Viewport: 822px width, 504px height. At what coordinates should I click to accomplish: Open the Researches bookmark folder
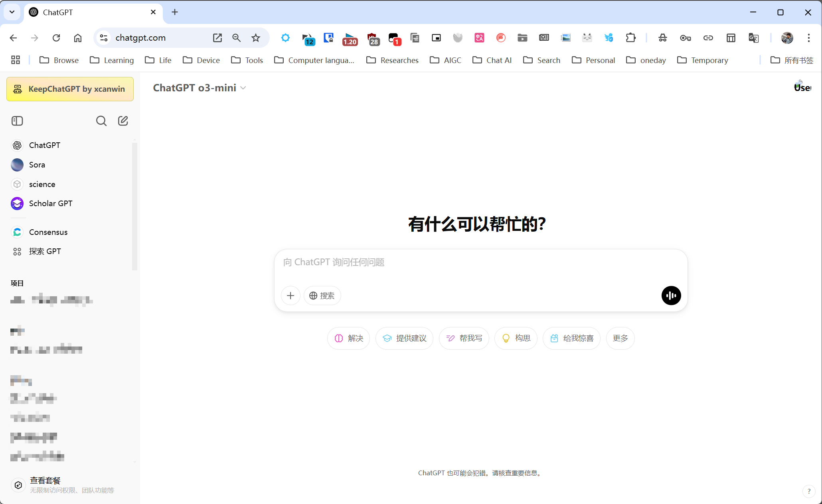[x=392, y=60]
